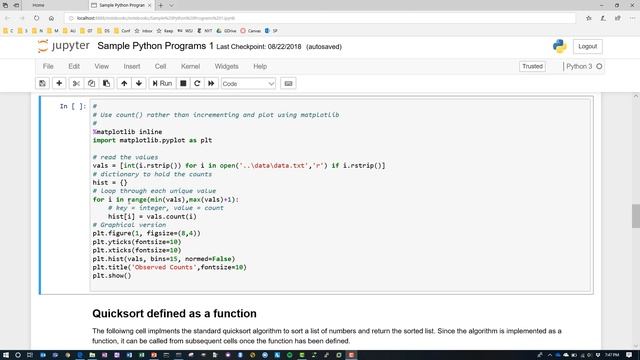Rename the notebook title Sample Python Programs 1
The height and width of the screenshot is (360, 640).
[x=155, y=46]
